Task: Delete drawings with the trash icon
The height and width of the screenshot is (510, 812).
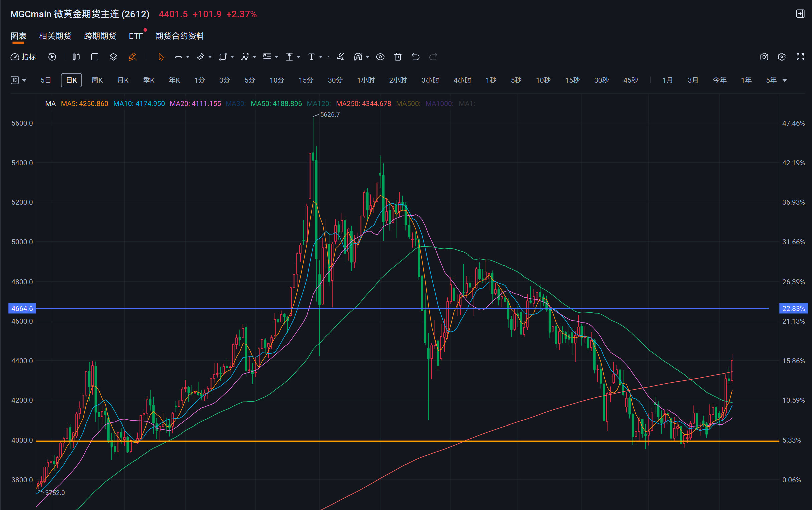Action: 398,57
